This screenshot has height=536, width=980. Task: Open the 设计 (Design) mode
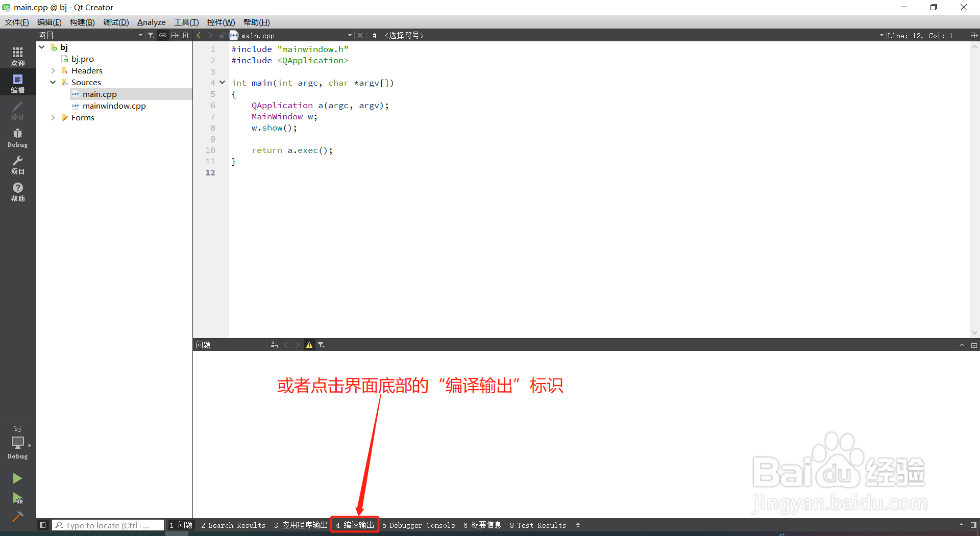tap(18, 110)
